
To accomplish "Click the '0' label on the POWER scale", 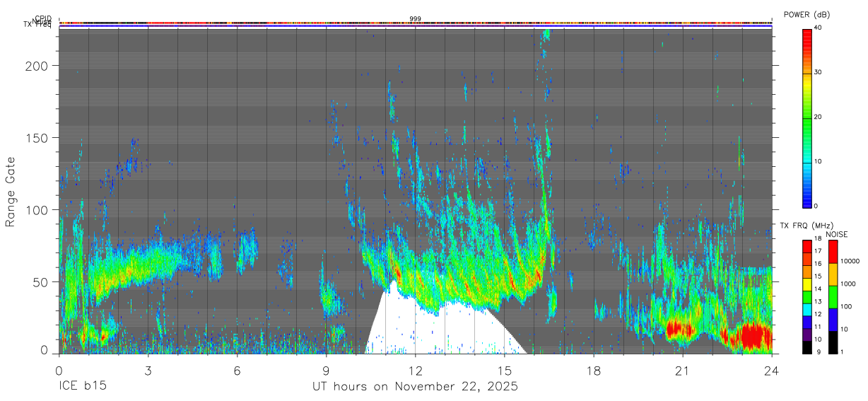I will [x=816, y=206].
